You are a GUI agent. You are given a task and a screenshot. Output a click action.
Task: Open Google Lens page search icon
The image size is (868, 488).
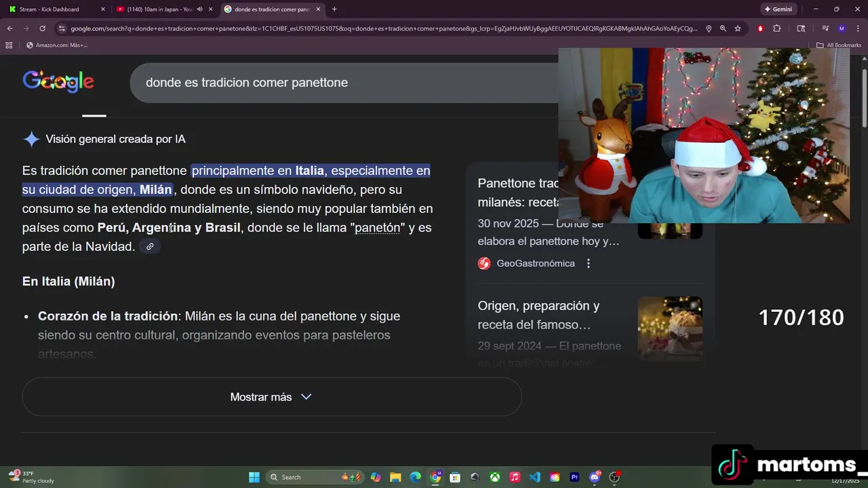point(801,28)
